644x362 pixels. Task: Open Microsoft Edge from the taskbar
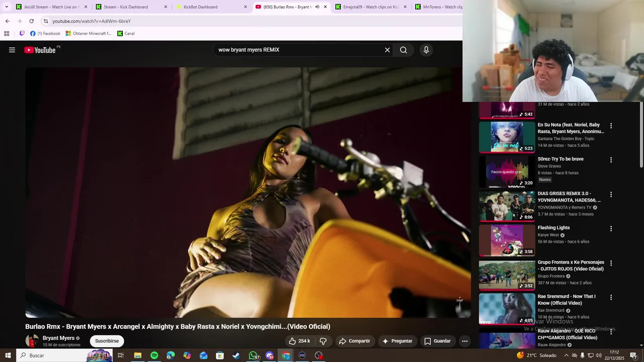click(x=171, y=355)
